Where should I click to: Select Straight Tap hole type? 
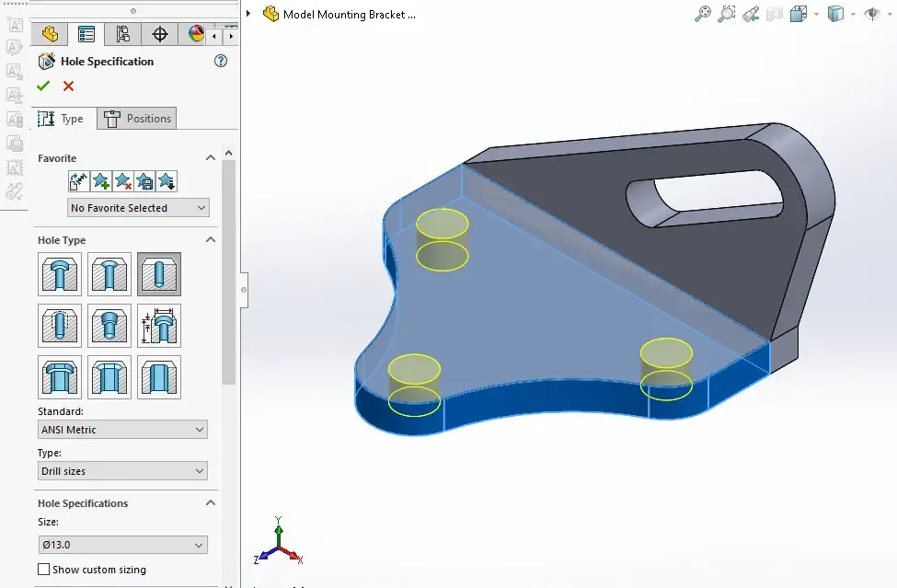(x=60, y=326)
